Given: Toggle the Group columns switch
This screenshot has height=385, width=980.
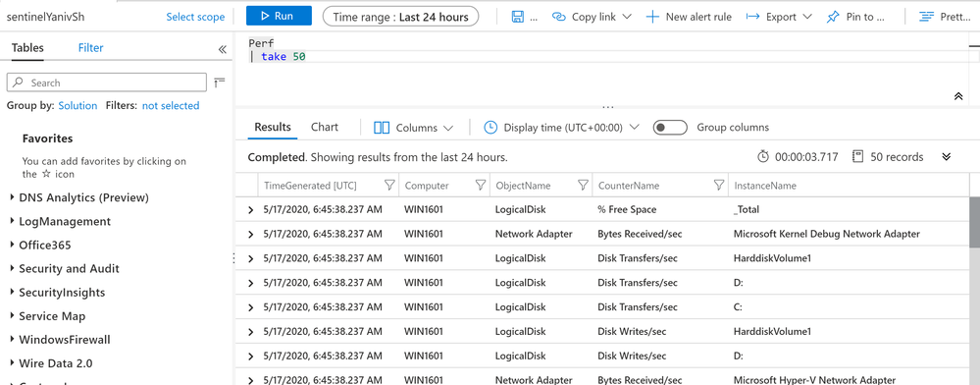Looking at the screenshot, I should point(670,128).
